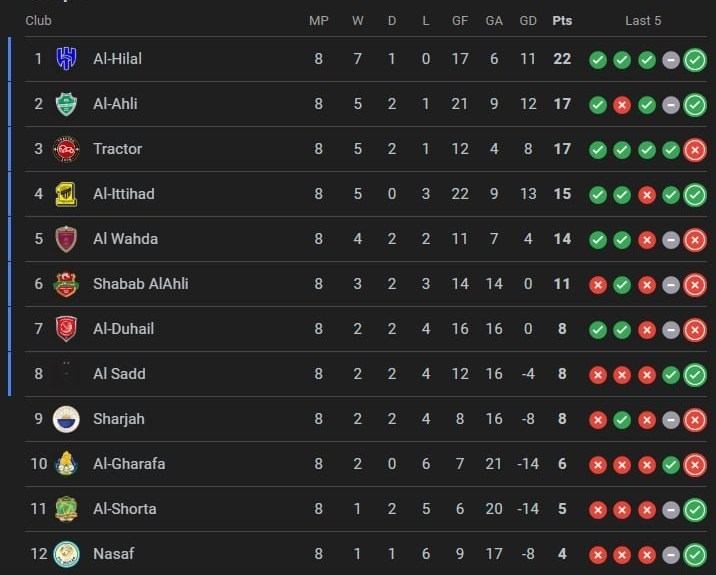
Task: Click Tractor's most recent loss result icon
Action: [x=695, y=149]
